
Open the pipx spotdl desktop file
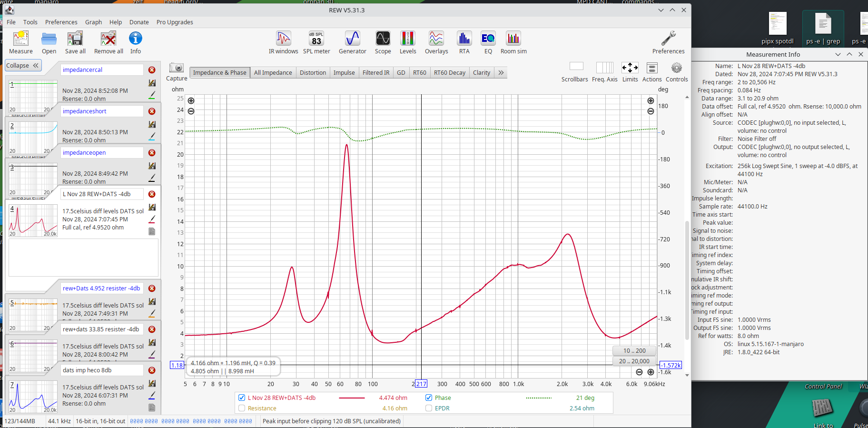[778, 29]
